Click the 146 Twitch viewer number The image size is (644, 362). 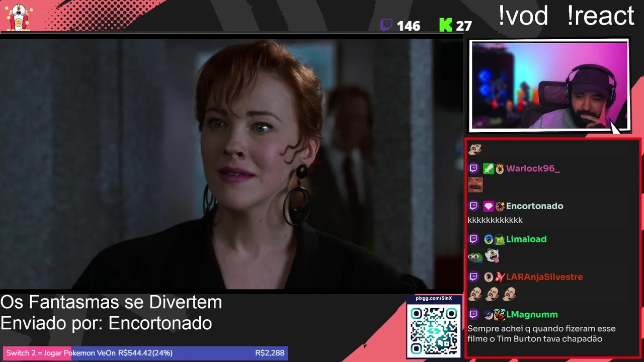pyautogui.click(x=408, y=26)
